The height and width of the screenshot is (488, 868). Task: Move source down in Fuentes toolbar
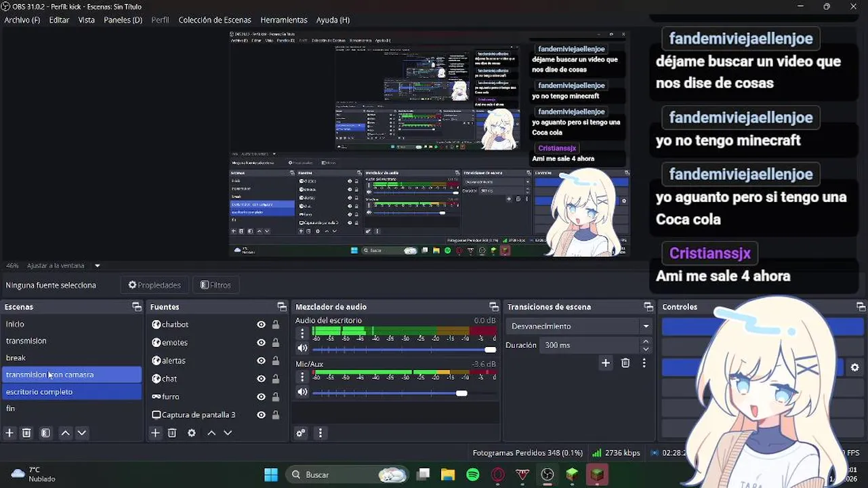point(228,433)
